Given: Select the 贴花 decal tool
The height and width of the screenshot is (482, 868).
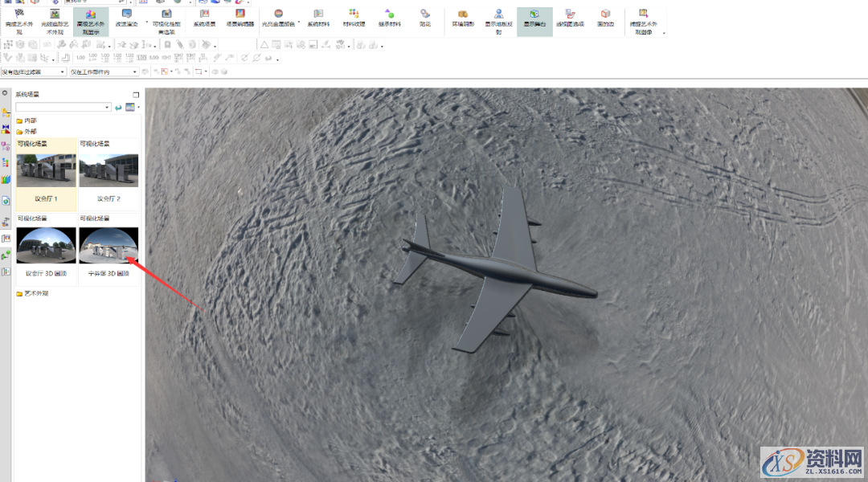Looking at the screenshot, I should click(x=424, y=14).
